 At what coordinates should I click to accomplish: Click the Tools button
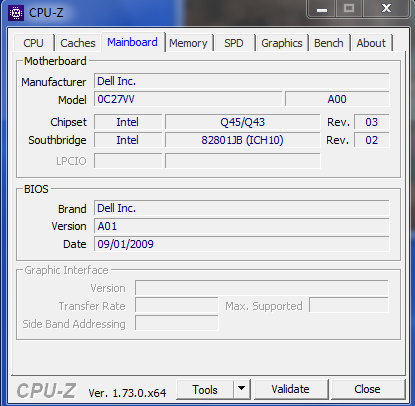click(x=205, y=389)
